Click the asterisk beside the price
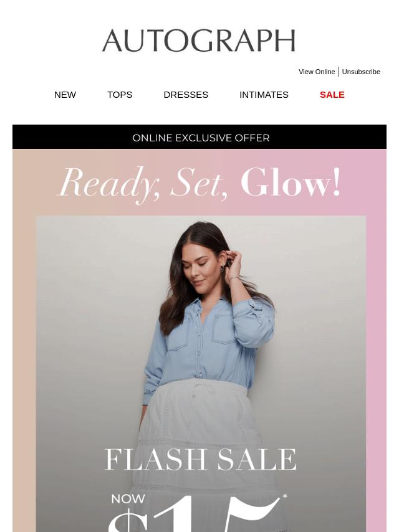This screenshot has width=399, height=532. 285,496
